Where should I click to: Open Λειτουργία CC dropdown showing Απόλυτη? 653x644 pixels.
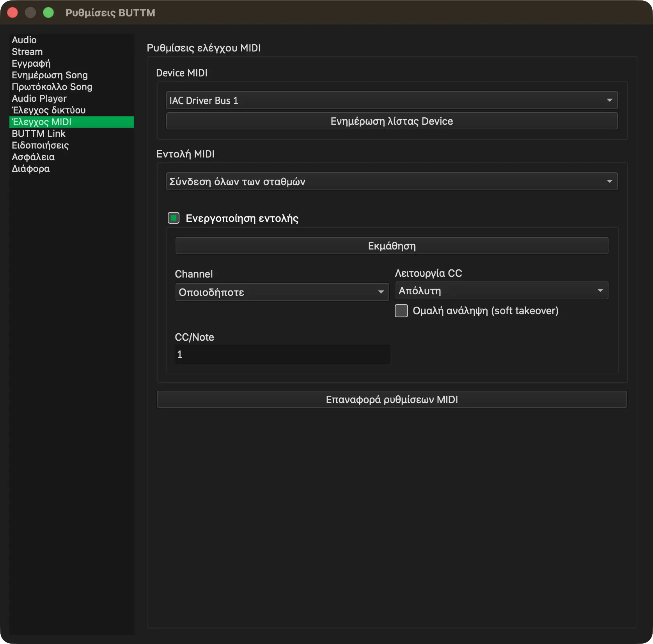[x=502, y=291]
